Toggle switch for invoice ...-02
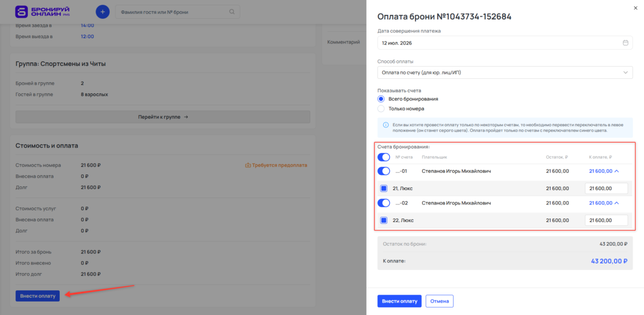This screenshot has width=644, height=315. click(x=384, y=203)
